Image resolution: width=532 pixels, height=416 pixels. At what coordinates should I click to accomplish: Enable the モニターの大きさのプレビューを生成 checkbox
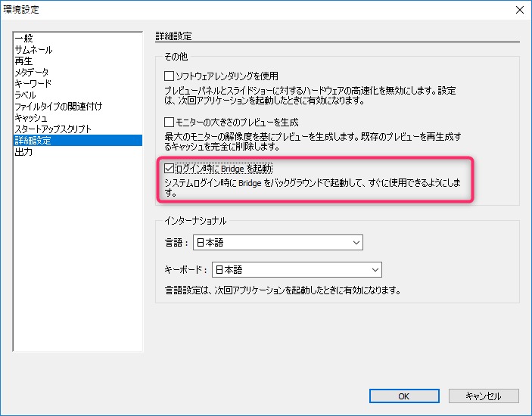click(x=170, y=122)
